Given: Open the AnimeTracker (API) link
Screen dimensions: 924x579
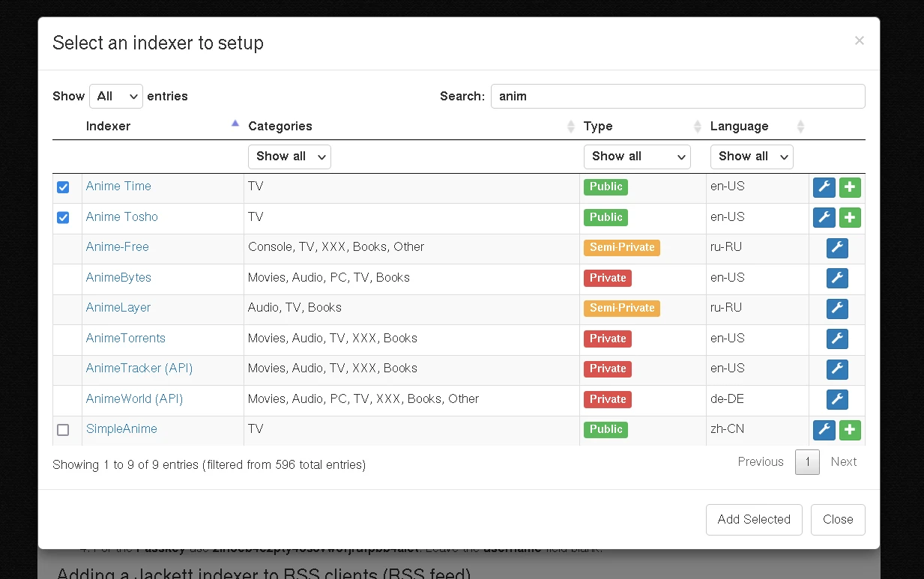Looking at the screenshot, I should point(139,369).
